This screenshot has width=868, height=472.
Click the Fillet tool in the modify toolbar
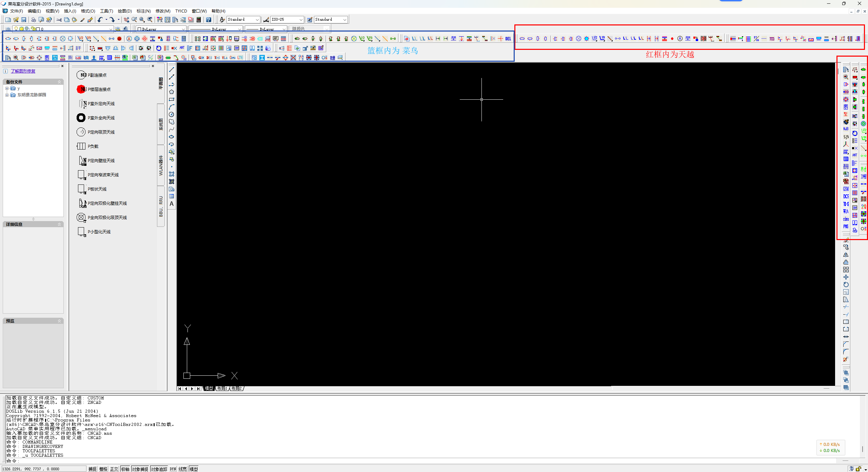[846, 352]
